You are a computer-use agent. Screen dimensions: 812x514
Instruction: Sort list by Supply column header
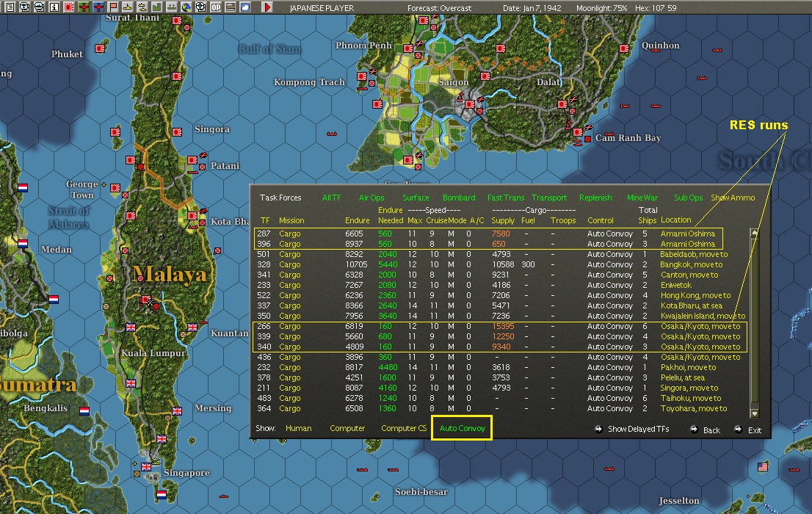click(503, 220)
